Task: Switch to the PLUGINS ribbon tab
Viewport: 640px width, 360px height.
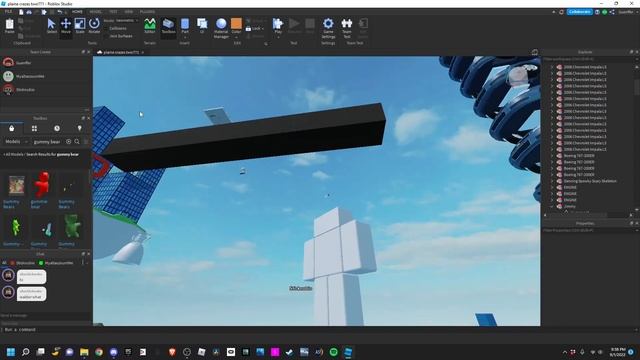Action: 147,12
